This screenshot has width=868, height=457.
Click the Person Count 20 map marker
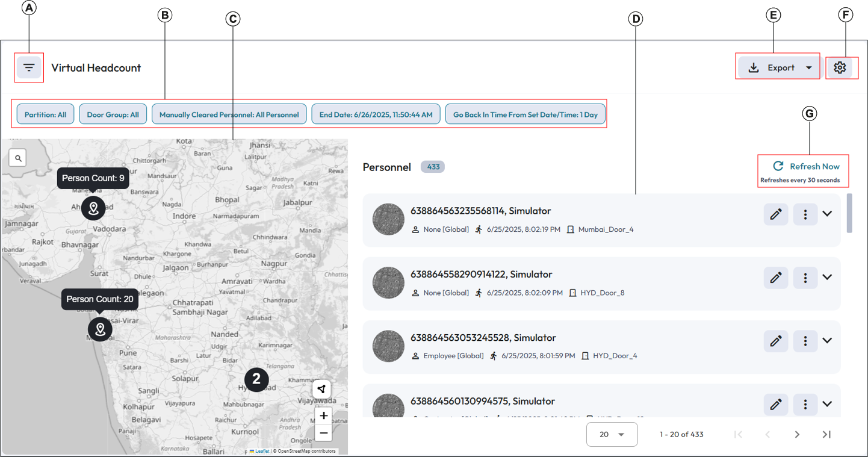100,329
